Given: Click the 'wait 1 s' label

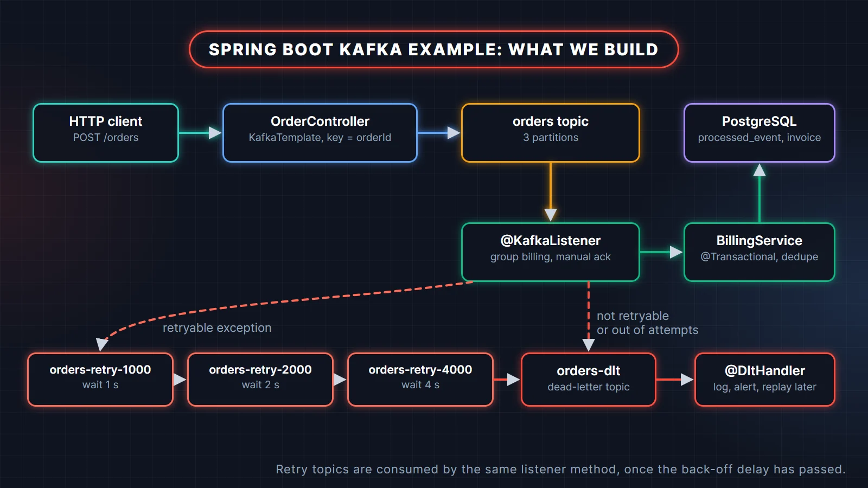Looking at the screenshot, I should pyautogui.click(x=100, y=385).
